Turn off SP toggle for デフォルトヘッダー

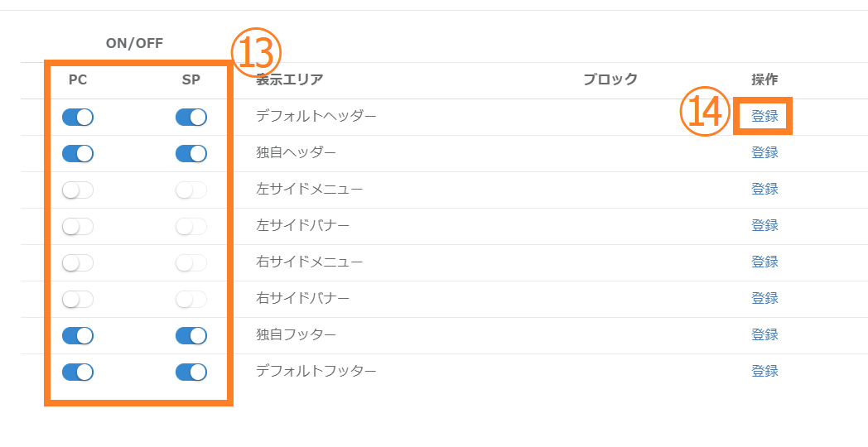[x=191, y=118]
